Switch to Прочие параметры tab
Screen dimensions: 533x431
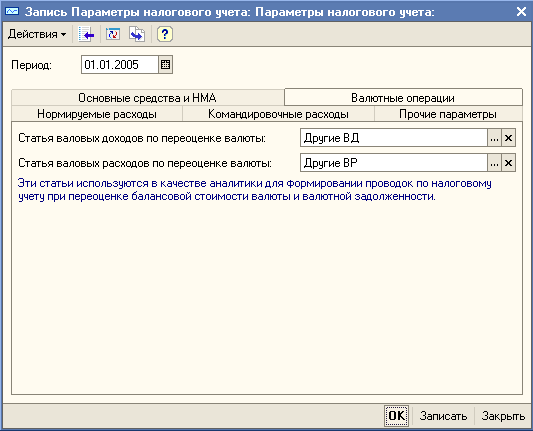tap(448, 114)
